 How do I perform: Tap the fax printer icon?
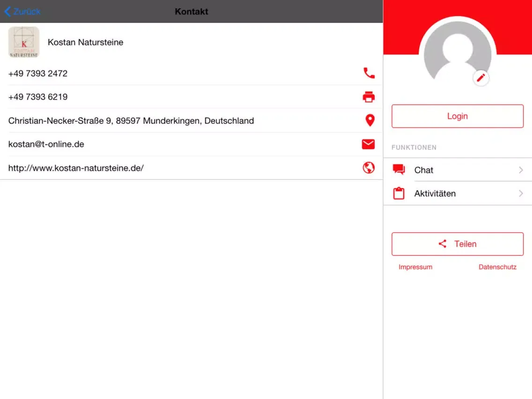tap(369, 97)
